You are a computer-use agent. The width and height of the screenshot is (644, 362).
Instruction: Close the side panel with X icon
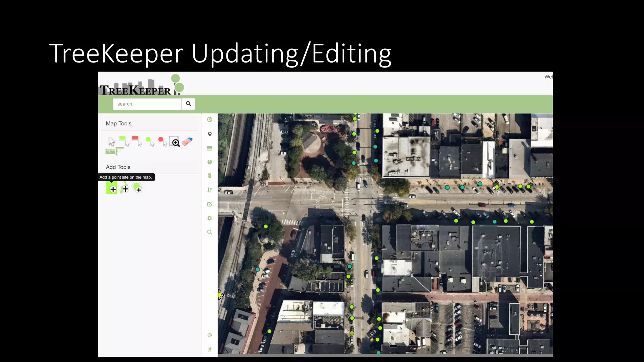click(210, 119)
